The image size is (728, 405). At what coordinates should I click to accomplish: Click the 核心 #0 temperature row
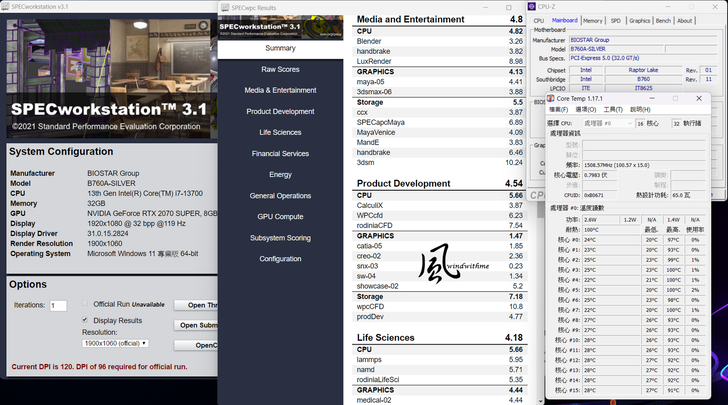[630, 240]
